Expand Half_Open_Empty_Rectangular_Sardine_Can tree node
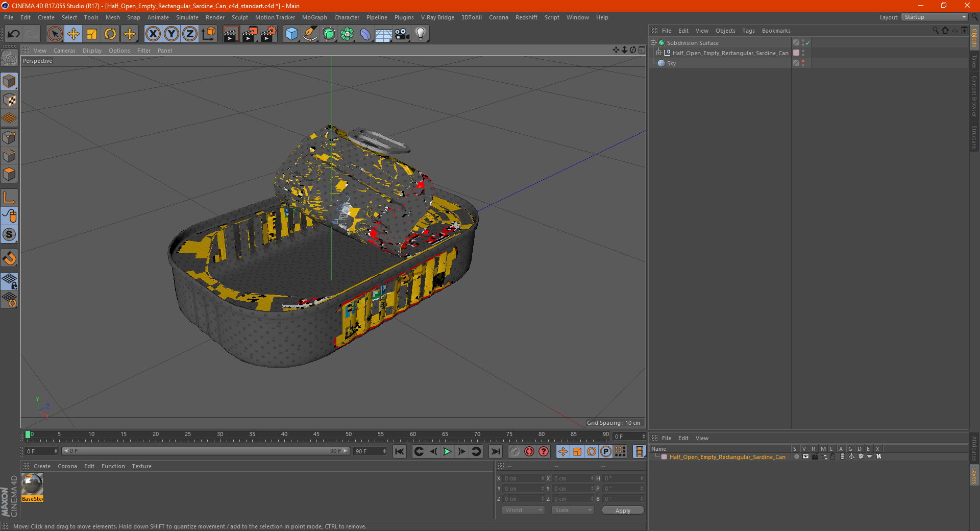Viewport: 980px width, 531px height. (659, 53)
